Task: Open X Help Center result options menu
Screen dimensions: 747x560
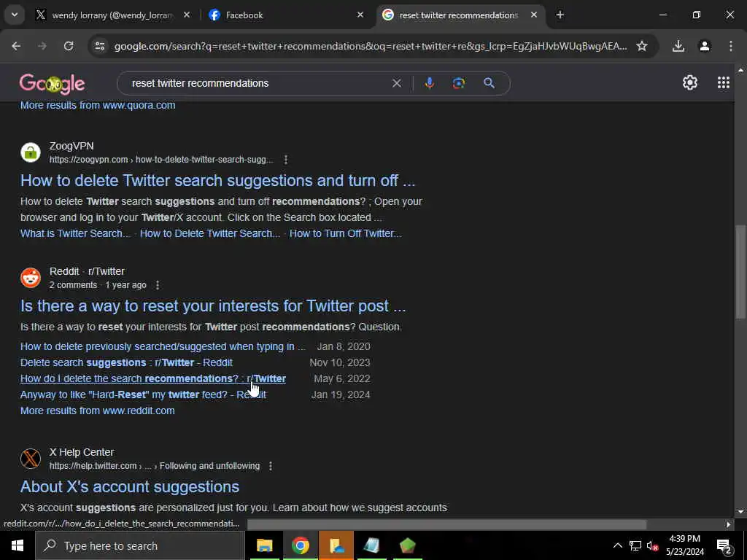Action: [270, 466]
